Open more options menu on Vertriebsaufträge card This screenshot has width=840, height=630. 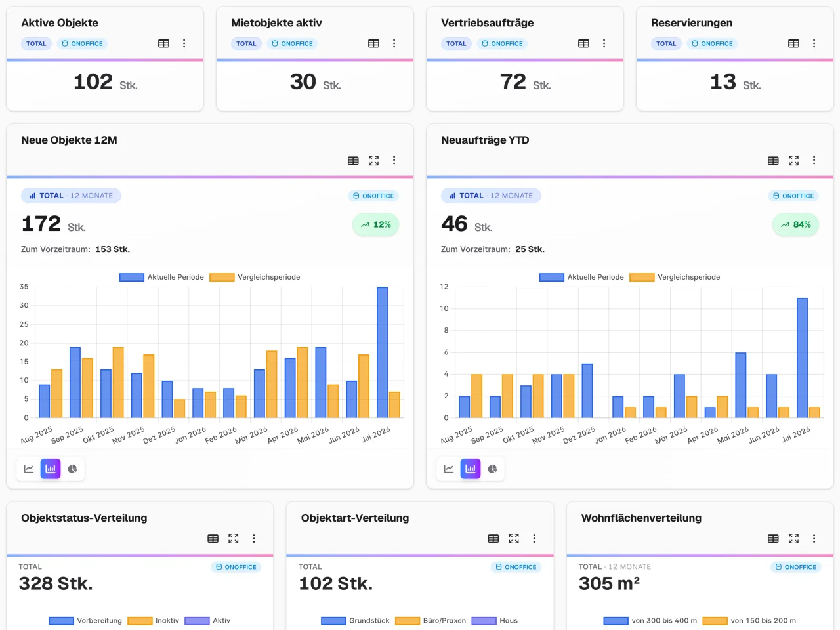[604, 43]
